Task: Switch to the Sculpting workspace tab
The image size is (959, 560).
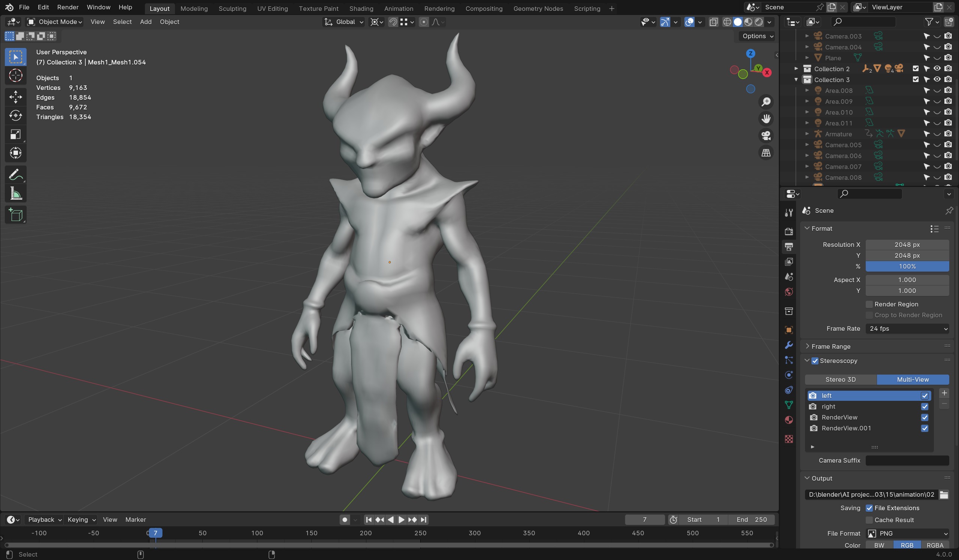Action: [232, 8]
